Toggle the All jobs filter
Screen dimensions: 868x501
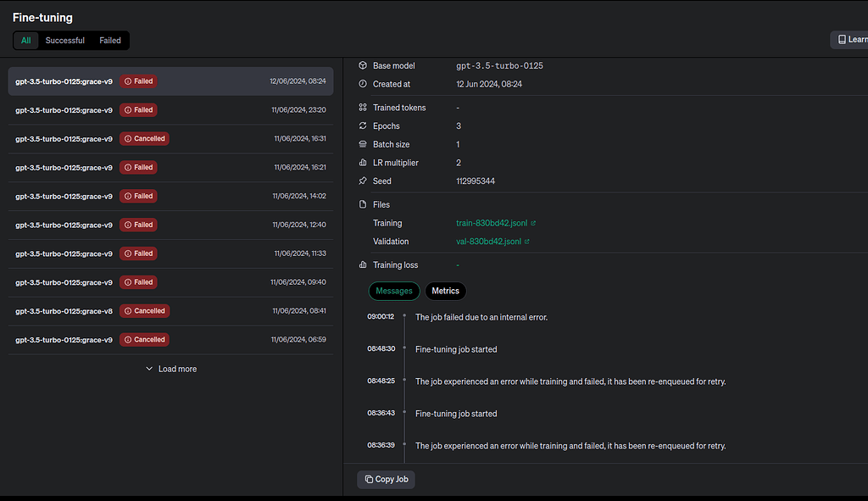(x=25, y=40)
